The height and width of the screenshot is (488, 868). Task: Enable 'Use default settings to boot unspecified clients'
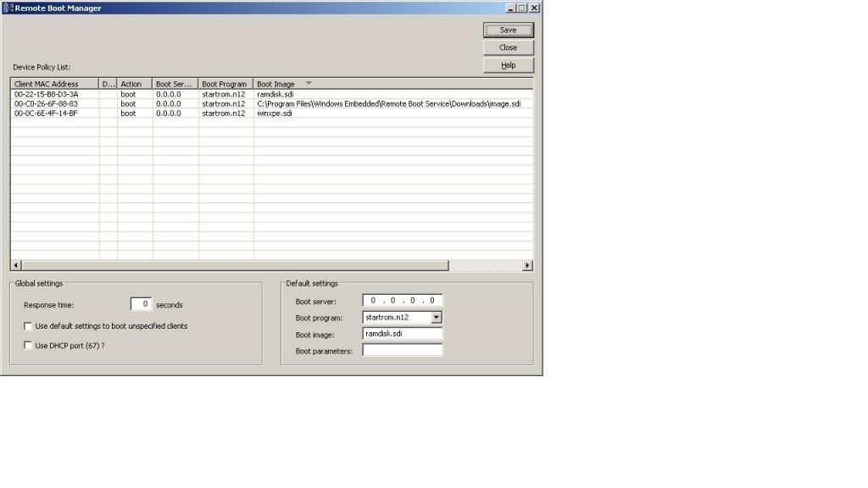(28, 326)
